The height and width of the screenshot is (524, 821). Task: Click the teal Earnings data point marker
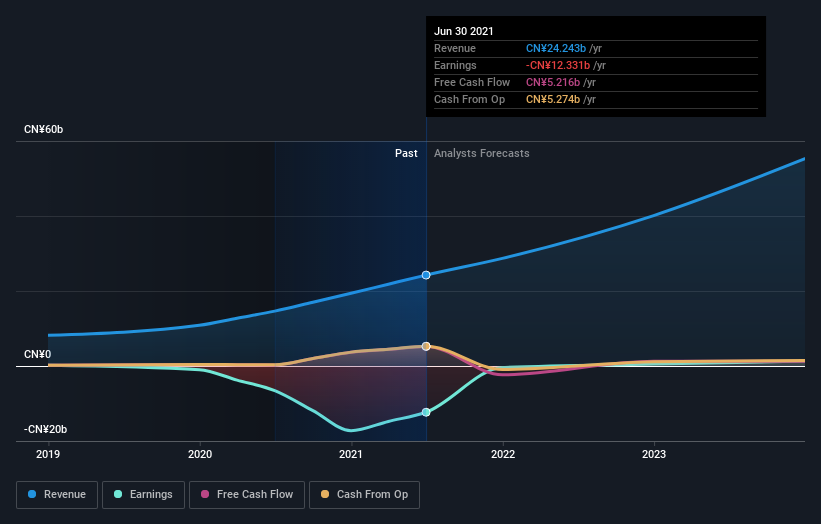tap(426, 412)
